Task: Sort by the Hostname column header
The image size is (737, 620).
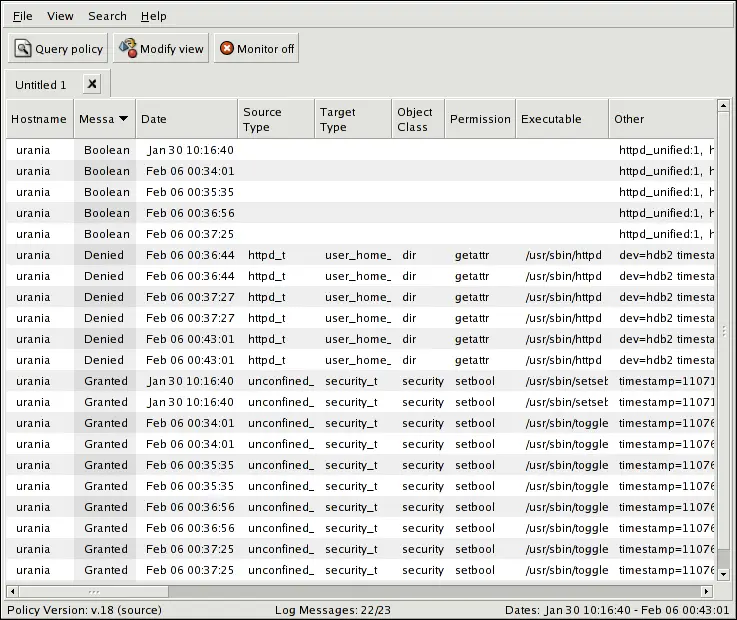Action: (39, 119)
